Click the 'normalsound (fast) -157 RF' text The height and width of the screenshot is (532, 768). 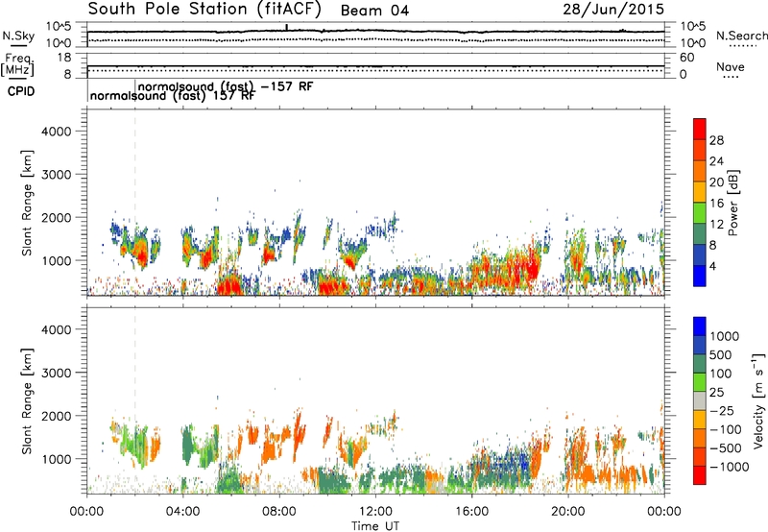click(x=226, y=86)
